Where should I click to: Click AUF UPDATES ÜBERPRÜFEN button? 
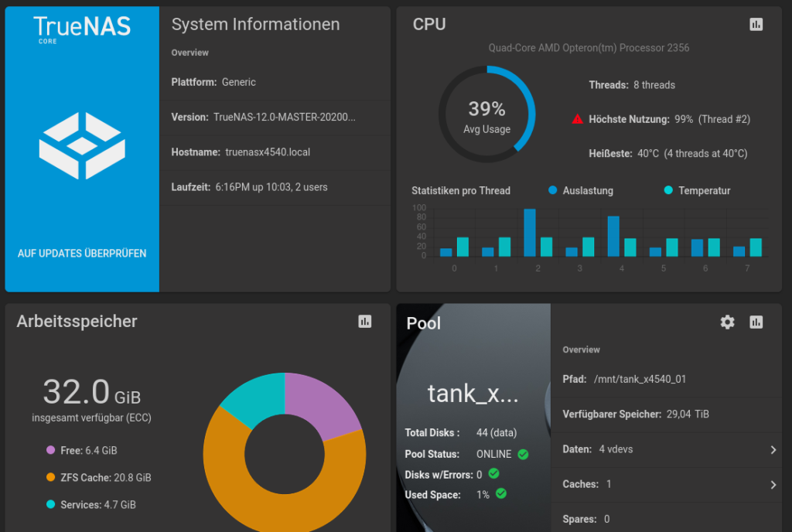click(x=82, y=254)
